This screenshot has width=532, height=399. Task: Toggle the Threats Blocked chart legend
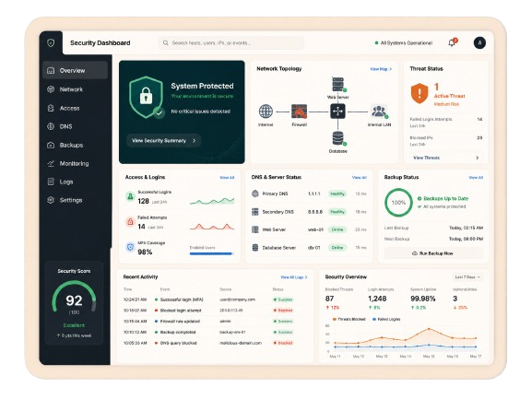click(x=349, y=319)
